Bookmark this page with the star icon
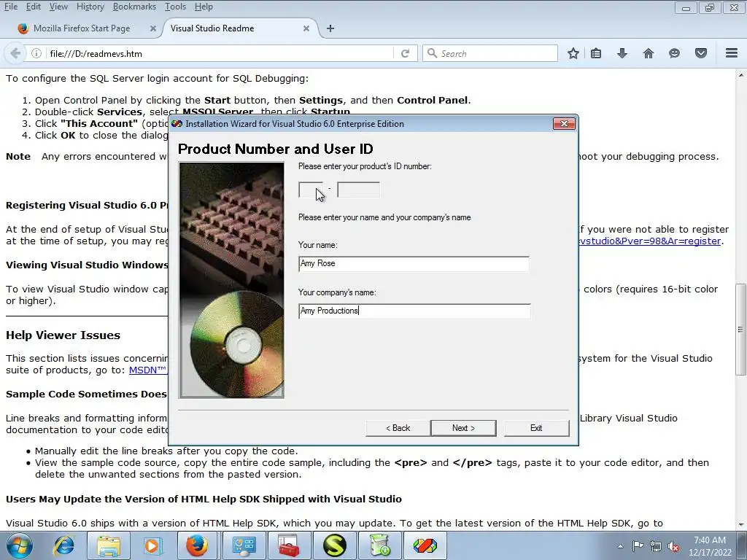 tap(573, 53)
